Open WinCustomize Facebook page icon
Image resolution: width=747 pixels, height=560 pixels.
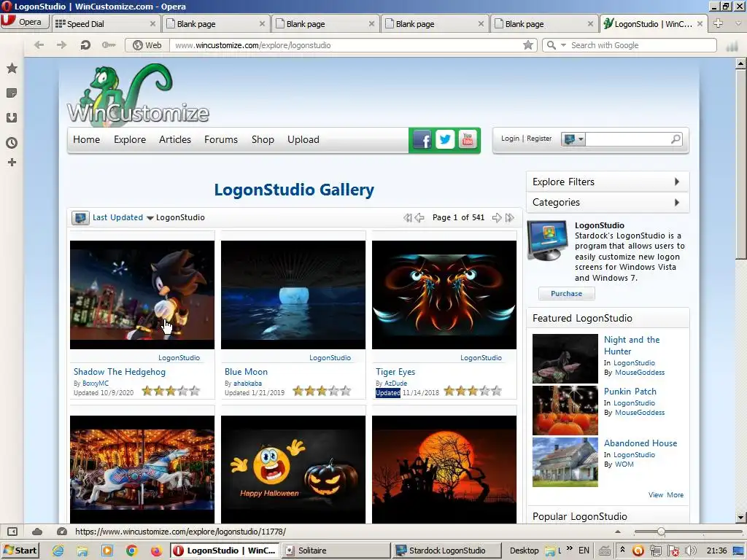tap(422, 140)
